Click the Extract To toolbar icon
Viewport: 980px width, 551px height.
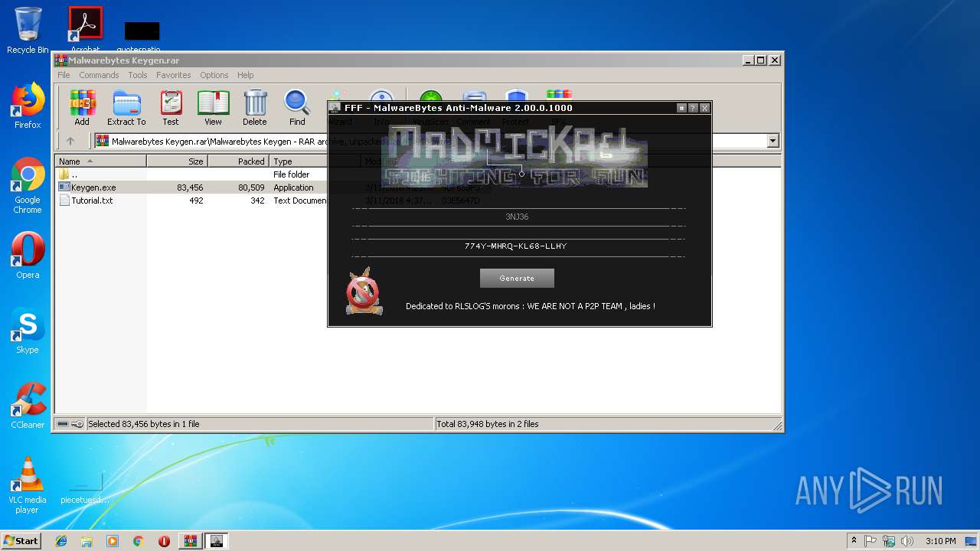tap(126, 108)
